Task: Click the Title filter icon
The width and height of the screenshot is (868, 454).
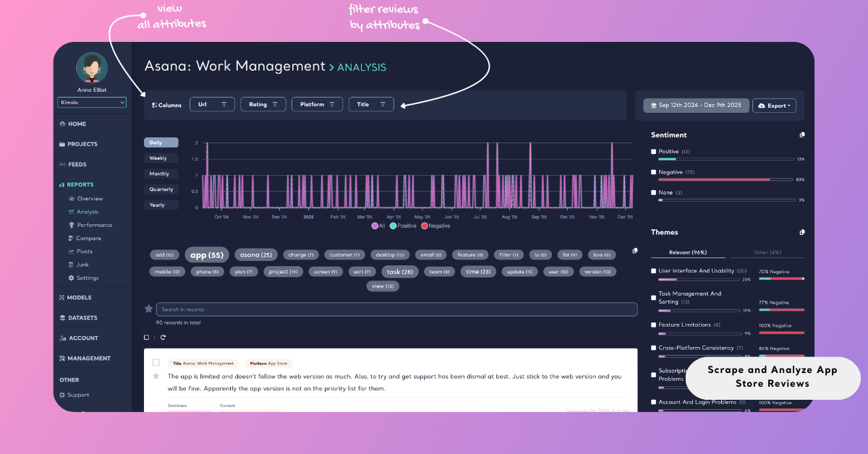Action: coord(383,105)
